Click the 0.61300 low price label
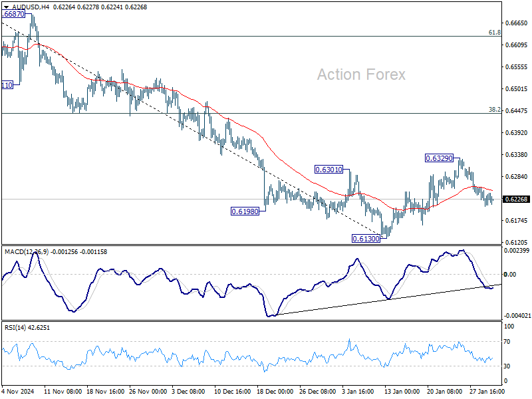The height and width of the screenshot is (399, 532). click(x=366, y=239)
